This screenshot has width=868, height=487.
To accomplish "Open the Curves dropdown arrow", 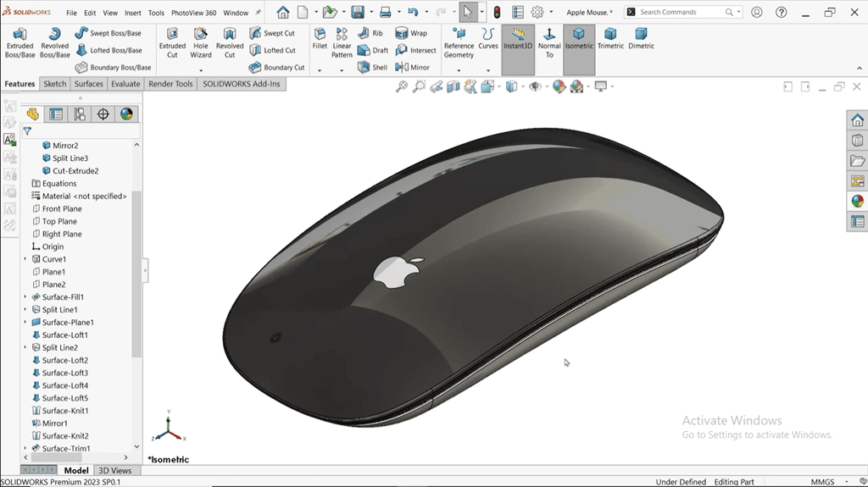I will (x=487, y=70).
